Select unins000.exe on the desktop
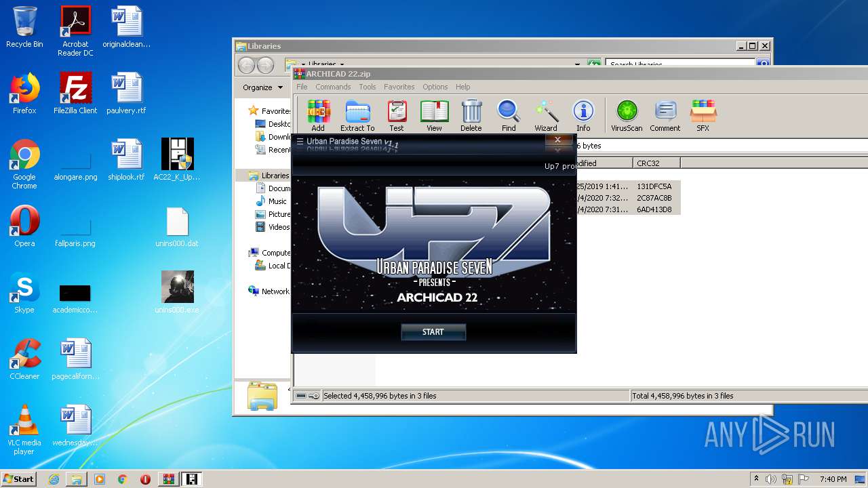Screen dimensions: 868x488 177,293
